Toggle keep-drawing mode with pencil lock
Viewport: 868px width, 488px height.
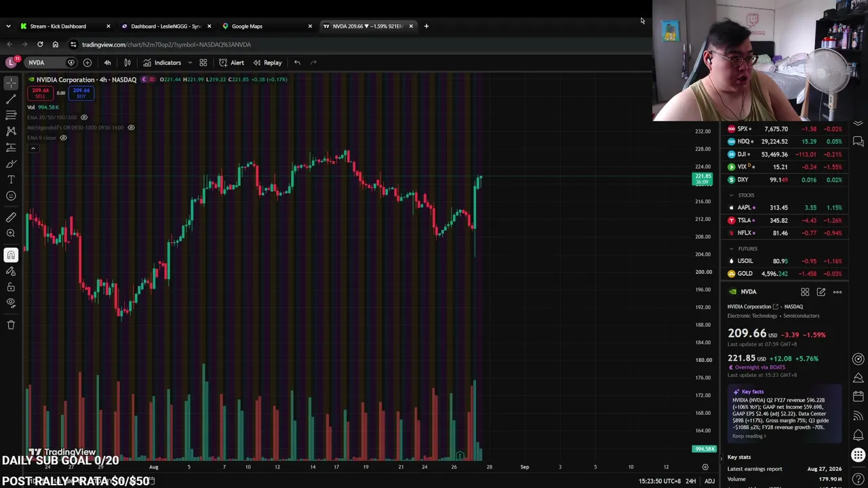coord(11,271)
